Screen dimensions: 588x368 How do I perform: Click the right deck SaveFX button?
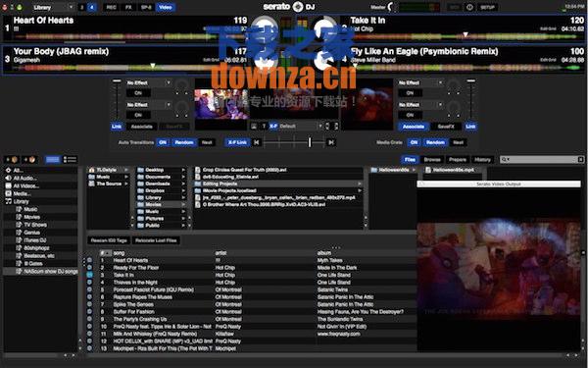446,127
